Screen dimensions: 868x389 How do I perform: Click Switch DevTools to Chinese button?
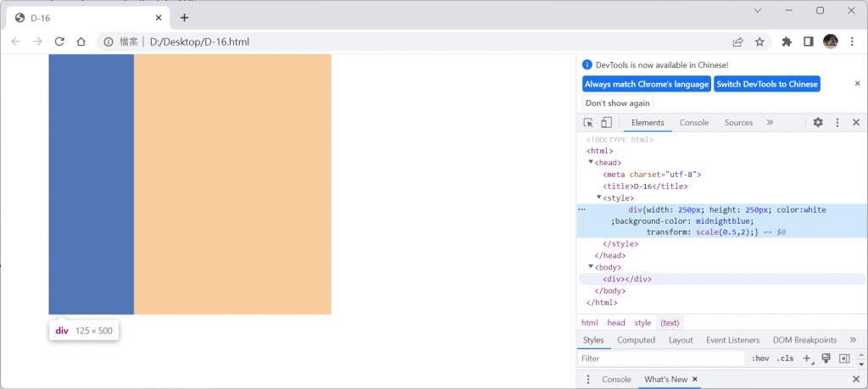point(766,84)
